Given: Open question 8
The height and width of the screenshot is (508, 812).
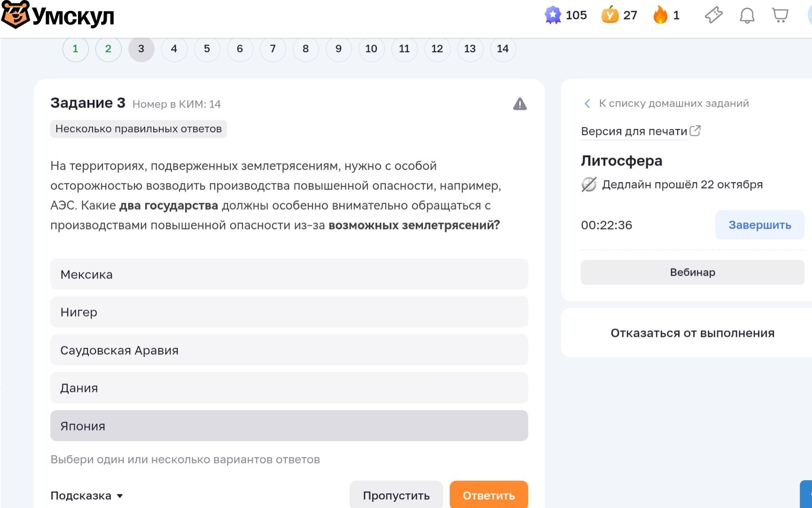Looking at the screenshot, I should click(x=305, y=49).
